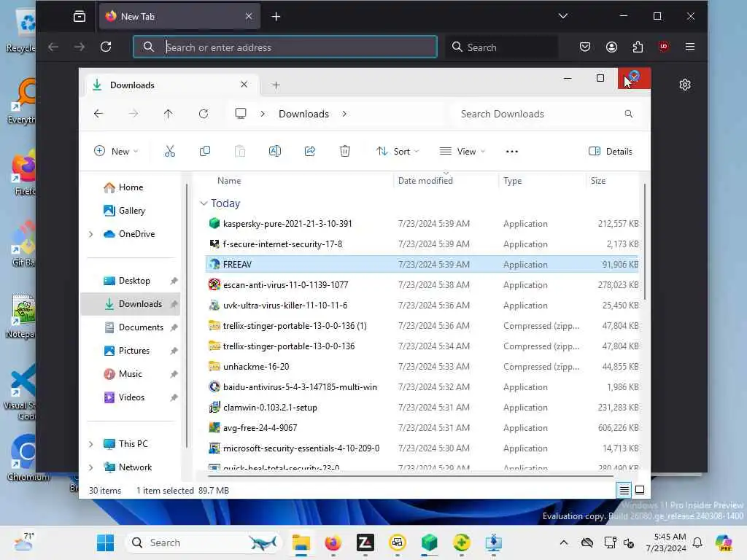Open Firefox extensions puzzle icon
The image size is (747, 560).
(x=638, y=47)
